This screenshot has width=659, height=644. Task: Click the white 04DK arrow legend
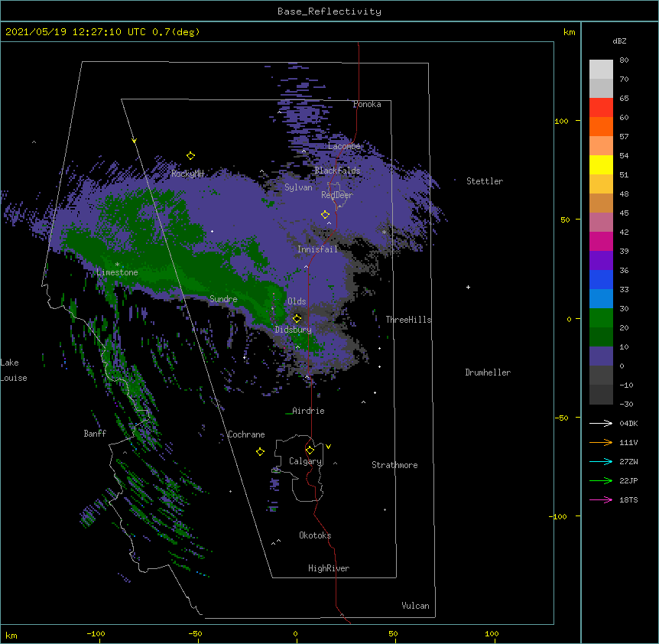click(601, 423)
